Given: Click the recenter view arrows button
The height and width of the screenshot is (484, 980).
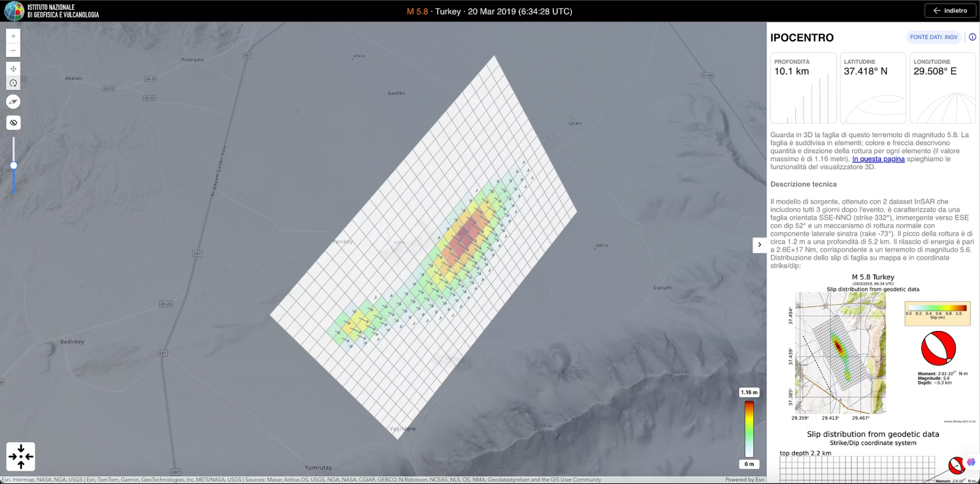Looking at the screenshot, I should click(21, 457).
